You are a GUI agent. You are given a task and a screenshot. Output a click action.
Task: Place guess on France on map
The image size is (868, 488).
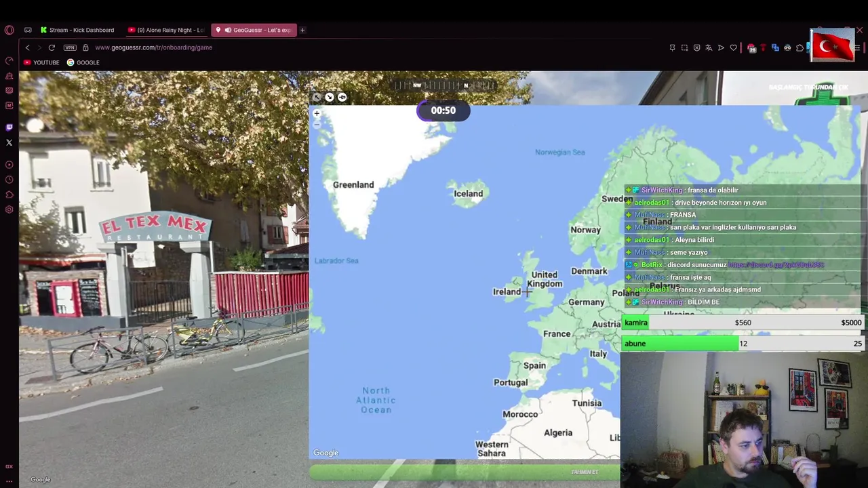(557, 334)
